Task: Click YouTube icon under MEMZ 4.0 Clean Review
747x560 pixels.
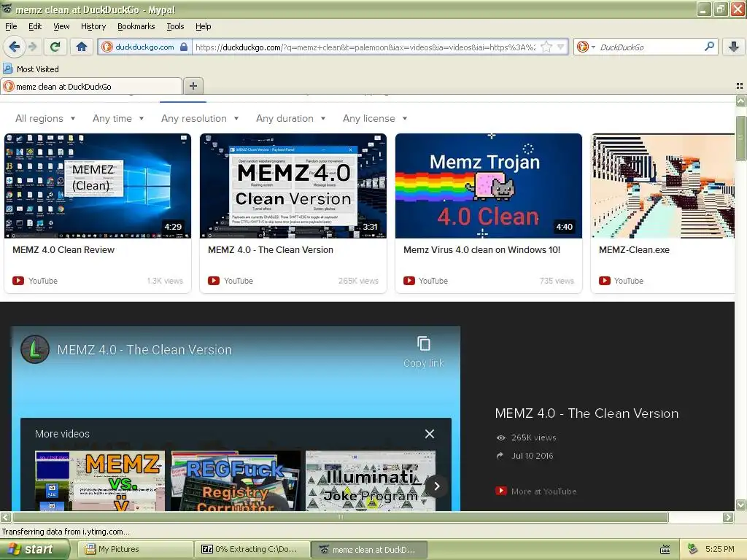Action: (18, 281)
